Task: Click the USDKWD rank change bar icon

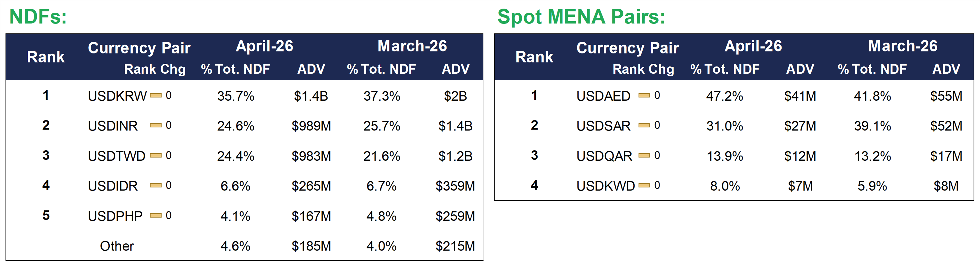Action: 644,186
